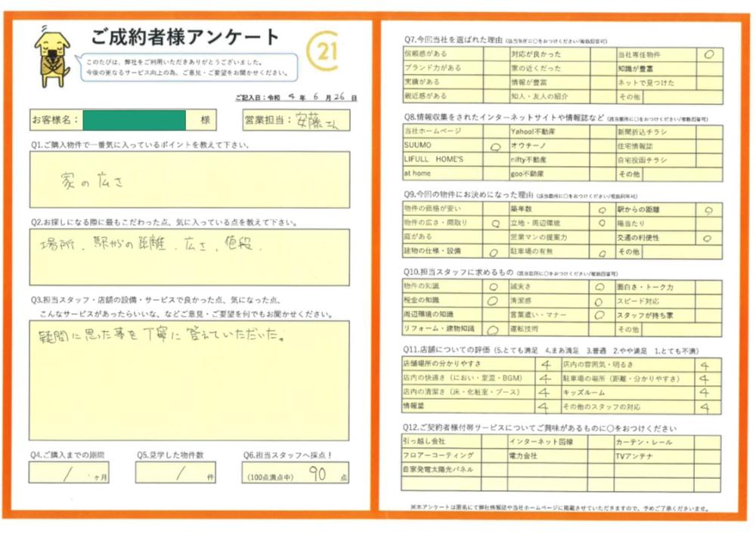Click the dog mascot illustration

tap(52, 57)
